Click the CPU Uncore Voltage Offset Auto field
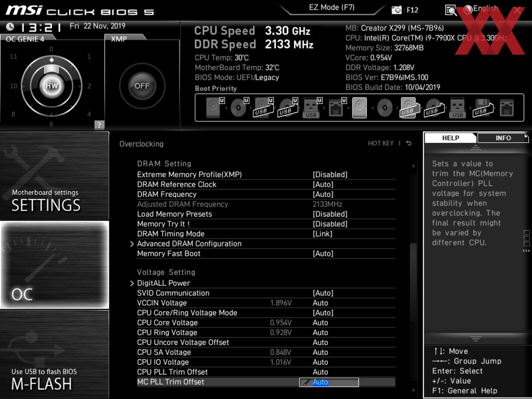This screenshot has height=399, width=532. coord(320,342)
